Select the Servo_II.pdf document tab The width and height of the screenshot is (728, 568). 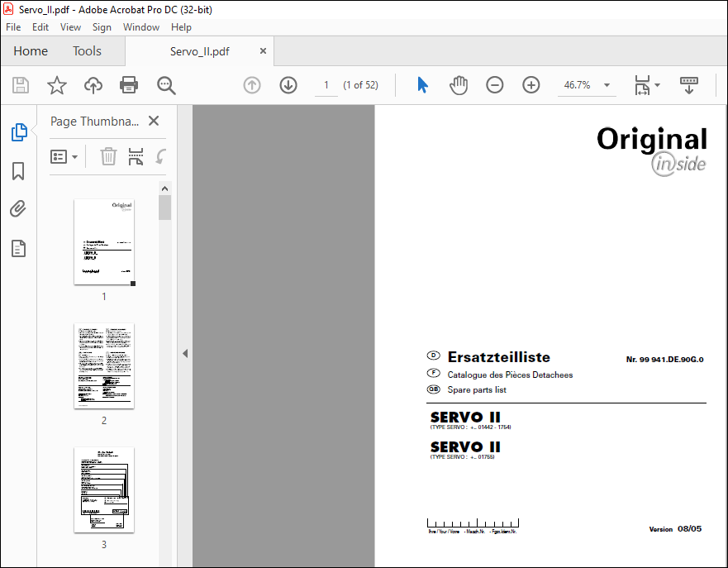point(200,51)
